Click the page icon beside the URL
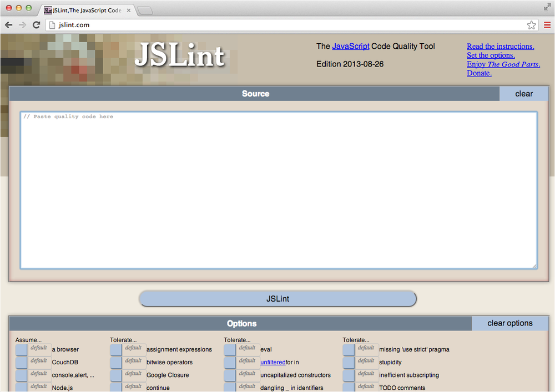The image size is (555, 392). coord(52,25)
